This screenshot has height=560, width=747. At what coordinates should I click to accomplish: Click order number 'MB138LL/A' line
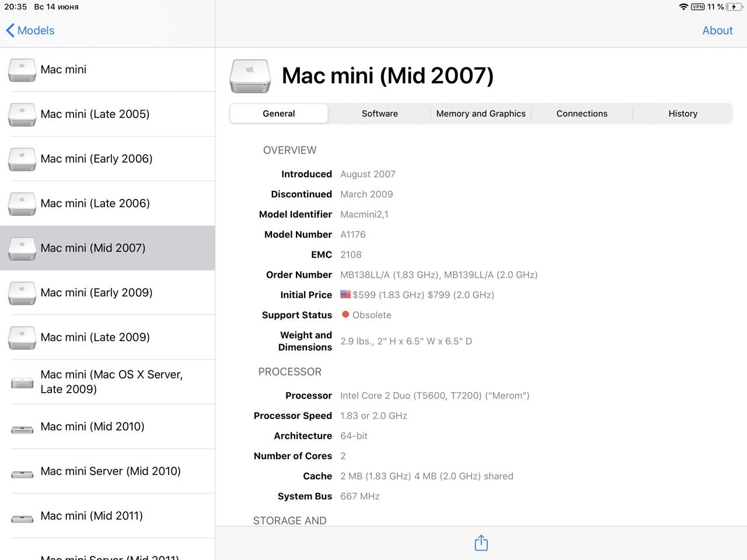(x=439, y=275)
